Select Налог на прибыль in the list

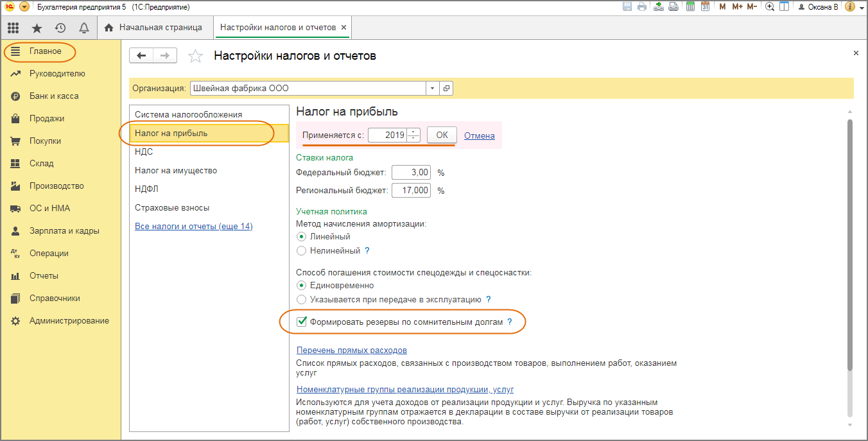coord(209,134)
